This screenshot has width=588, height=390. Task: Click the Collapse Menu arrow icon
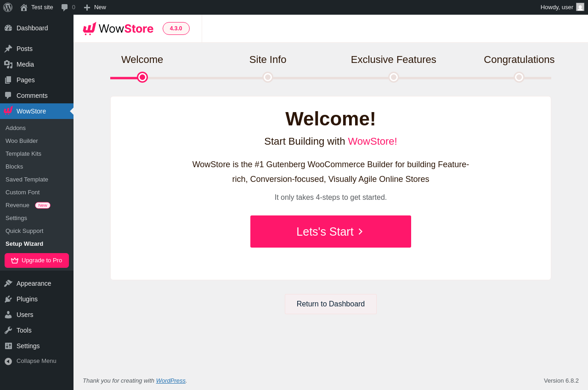point(8,361)
